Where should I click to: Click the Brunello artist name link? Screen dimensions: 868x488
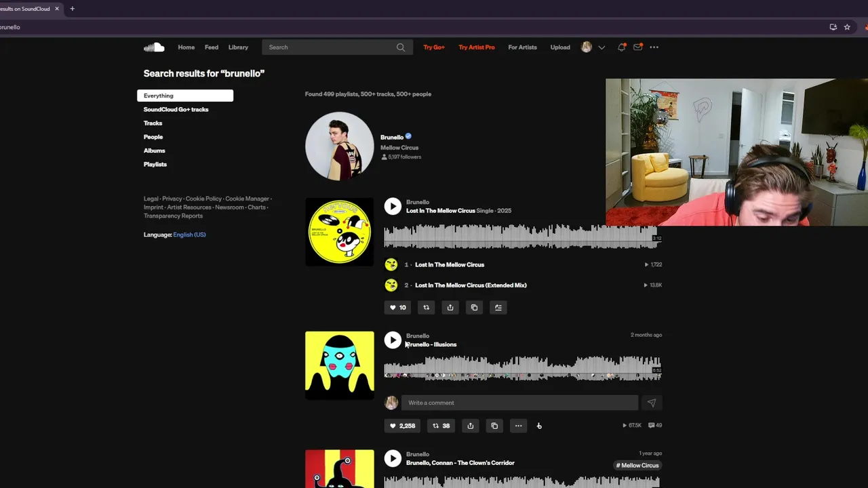[x=392, y=137]
